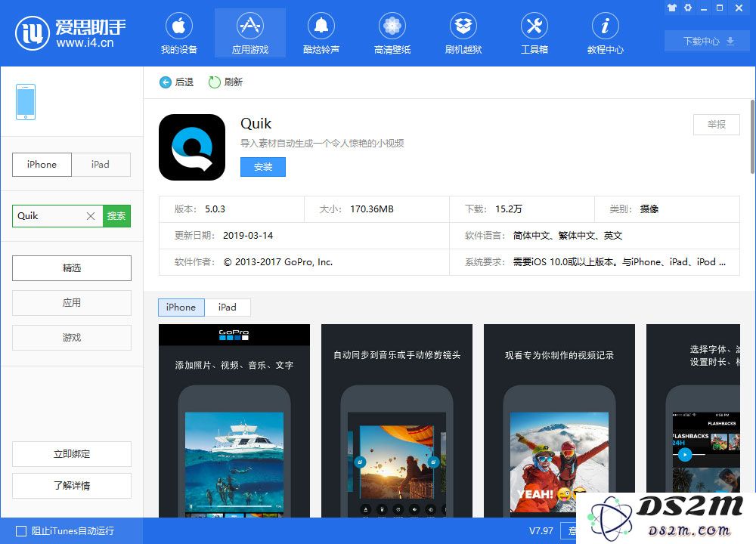Click the update date 2019-03-14

click(248, 236)
